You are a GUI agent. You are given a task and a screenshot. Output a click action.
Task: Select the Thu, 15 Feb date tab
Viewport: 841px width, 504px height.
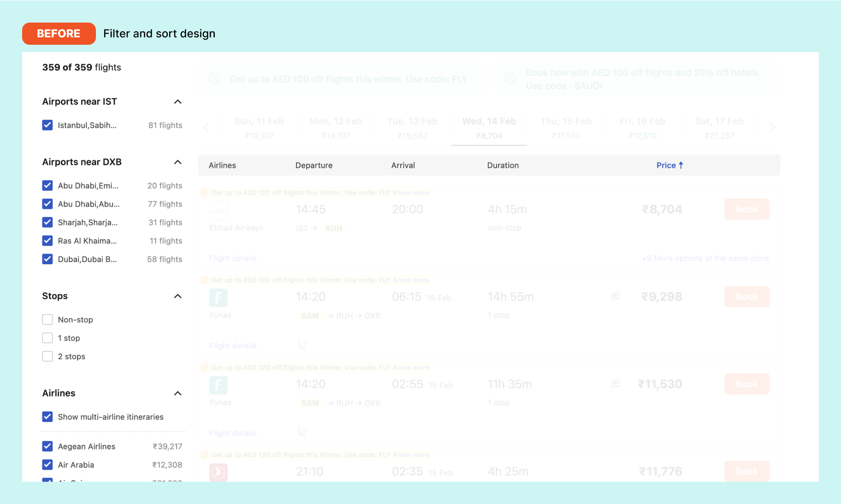pyautogui.click(x=566, y=128)
